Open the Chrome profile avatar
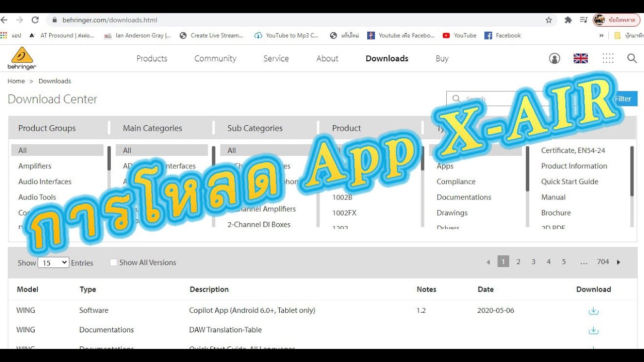The image size is (644, 362). [599, 20]
